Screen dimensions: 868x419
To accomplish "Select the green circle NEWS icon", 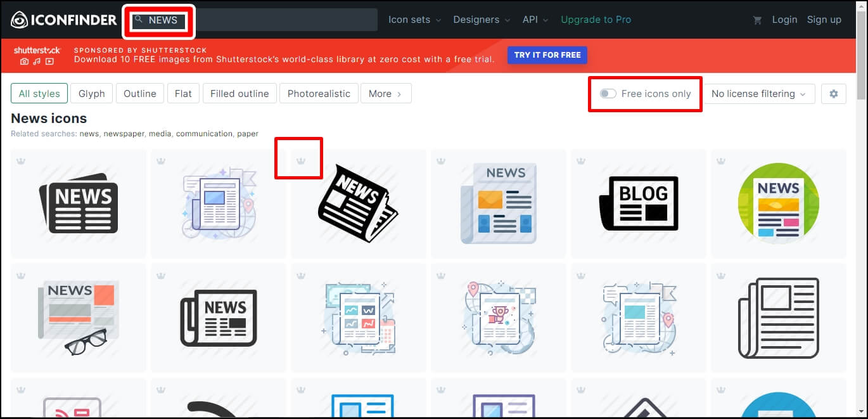I will [779, 203].
